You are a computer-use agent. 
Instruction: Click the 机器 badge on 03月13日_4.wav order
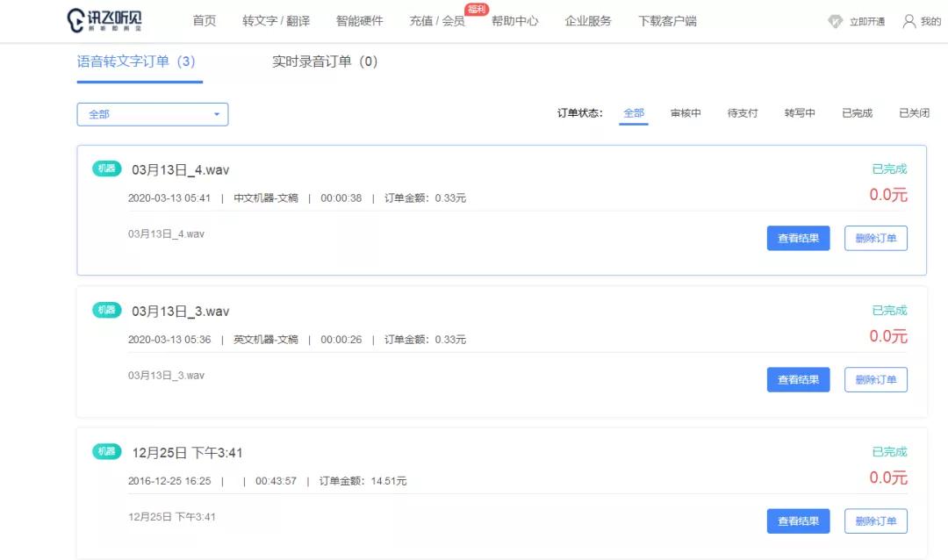(105, 169)
